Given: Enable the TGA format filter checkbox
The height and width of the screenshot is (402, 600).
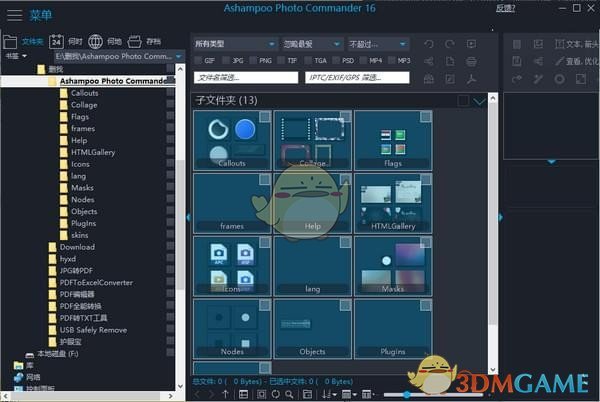Looking at the screenshot, I should tap(308, 60).
